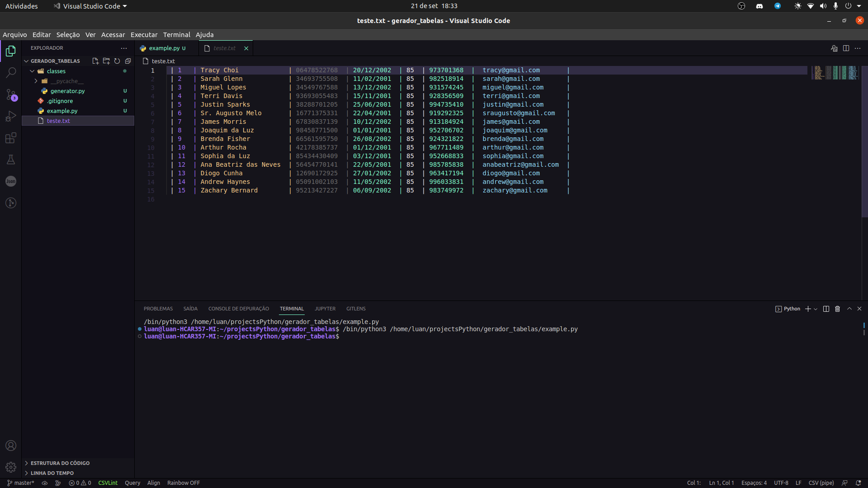The image size is (868, 488).
Task: Close the teste.txt editor tab
Action: coord(246,48)
